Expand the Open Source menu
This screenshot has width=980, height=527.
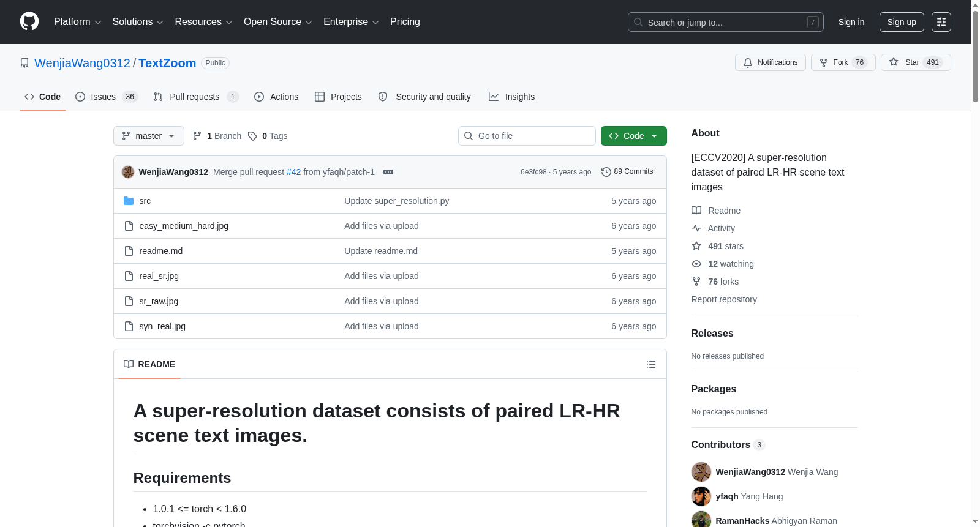point(278,22)
